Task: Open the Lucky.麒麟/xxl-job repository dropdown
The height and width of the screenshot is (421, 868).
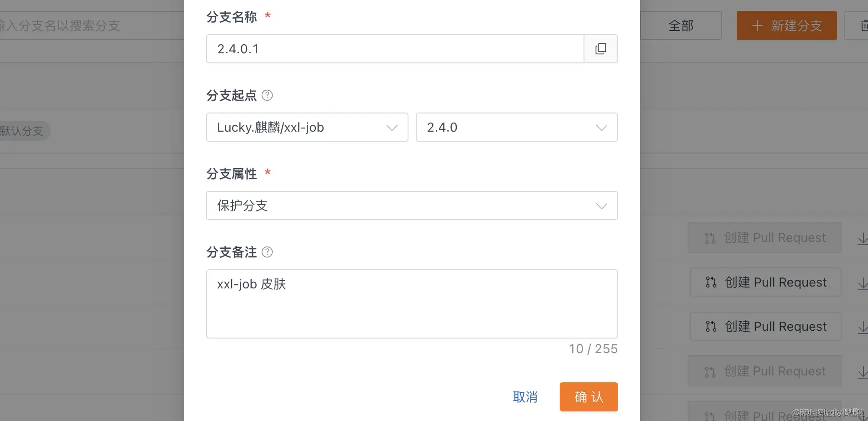Action: coord(306,127)
